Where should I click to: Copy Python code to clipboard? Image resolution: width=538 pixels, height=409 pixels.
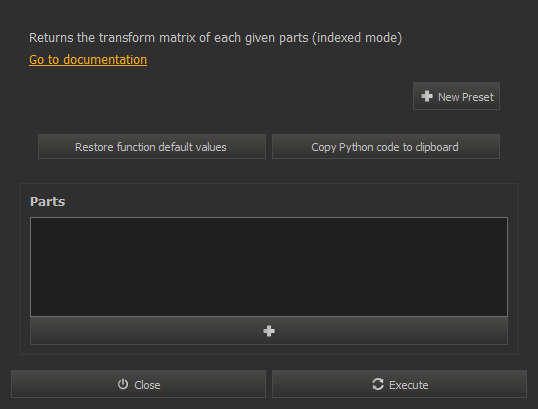point(386,147)
